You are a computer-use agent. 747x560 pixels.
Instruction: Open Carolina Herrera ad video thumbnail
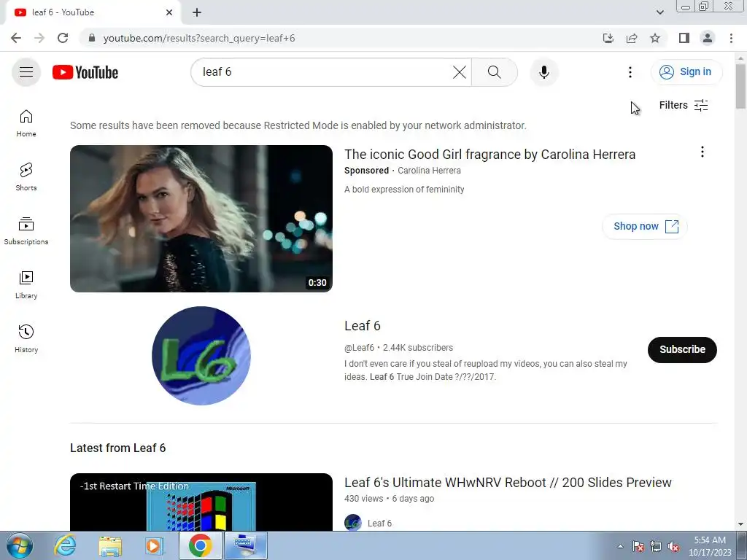[x=201, y=219]
